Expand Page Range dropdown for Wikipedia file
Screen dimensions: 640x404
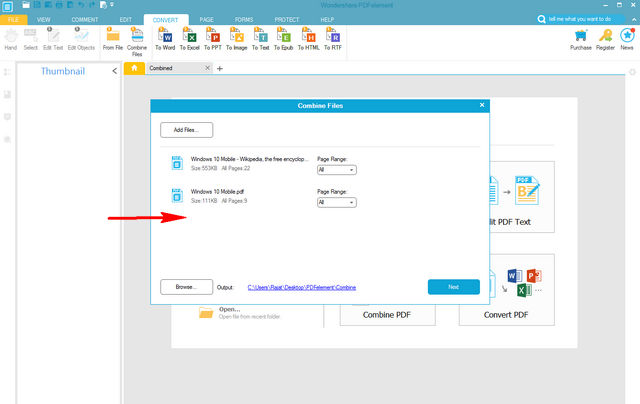[x=337, y=170]
